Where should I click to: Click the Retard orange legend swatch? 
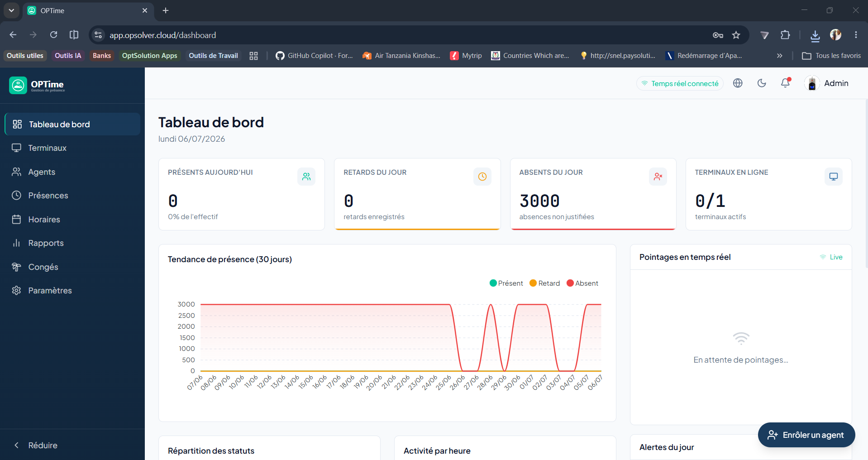[533, 283]
